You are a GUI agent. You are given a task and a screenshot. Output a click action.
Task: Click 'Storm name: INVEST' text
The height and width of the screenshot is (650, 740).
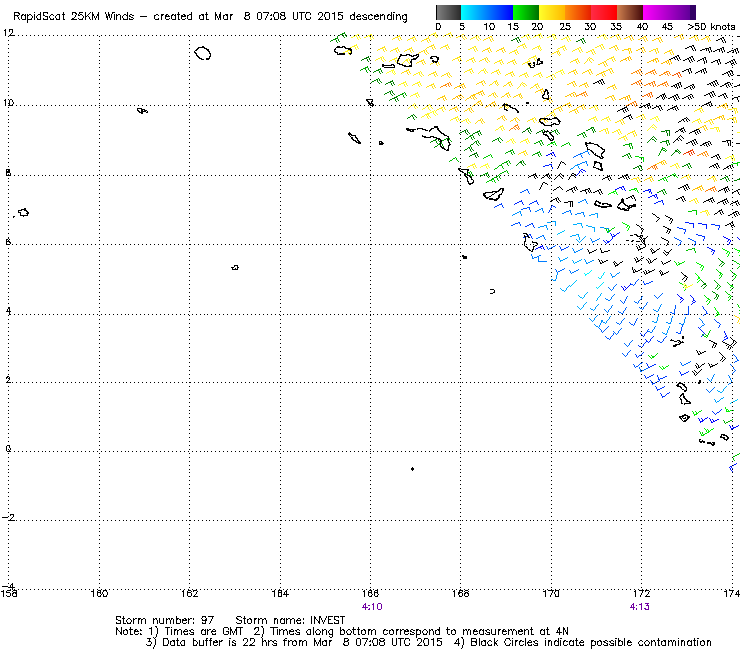click(x=290, y=620)
